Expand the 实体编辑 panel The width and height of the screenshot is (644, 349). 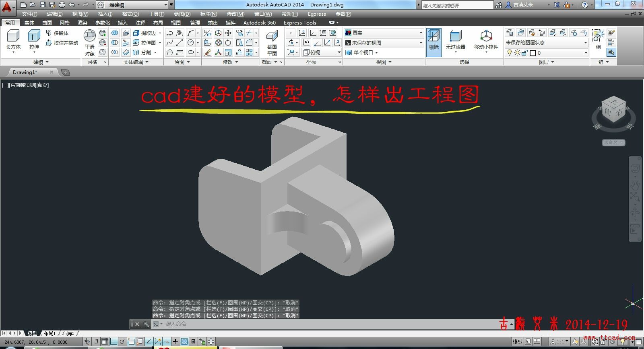pos(136,62)
